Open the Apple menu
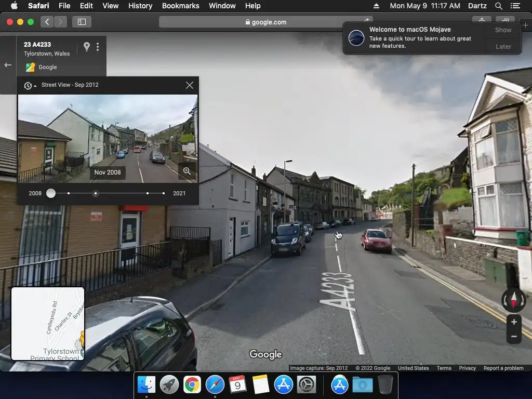532x399 pixels. 14,6
